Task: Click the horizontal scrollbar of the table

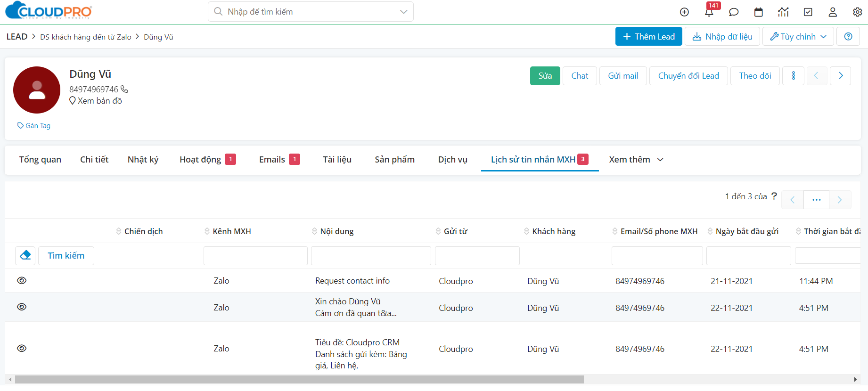Action: (x=299, y=380)
